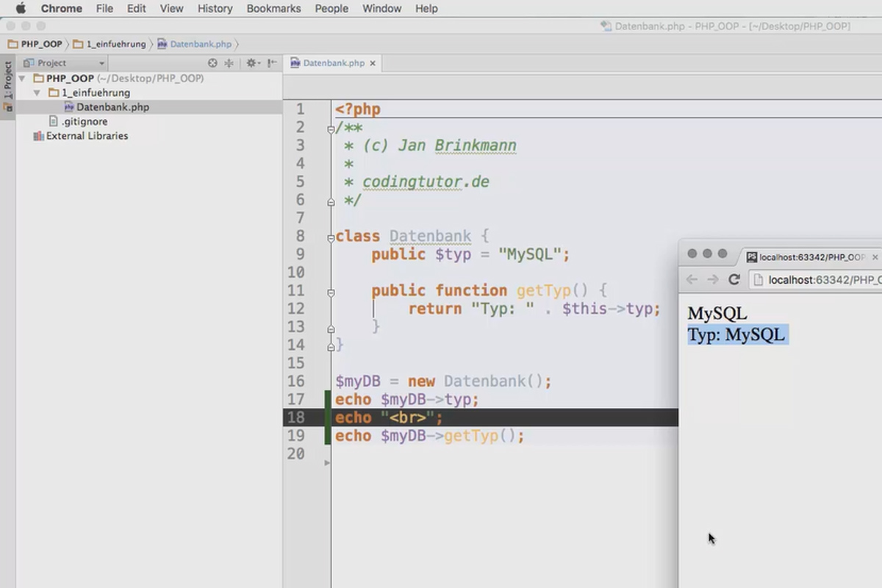The height and width of the screenshot is (588, 882).
Task: Click the "MySQL" string on line 9
Action: click(x=530, y=254)
